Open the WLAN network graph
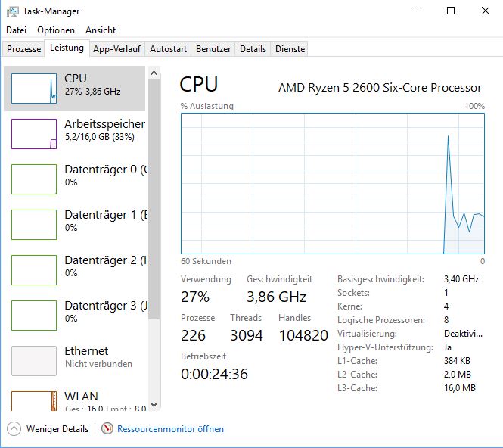The width and height of the screenshot is (503, 448). coord(34,400)
